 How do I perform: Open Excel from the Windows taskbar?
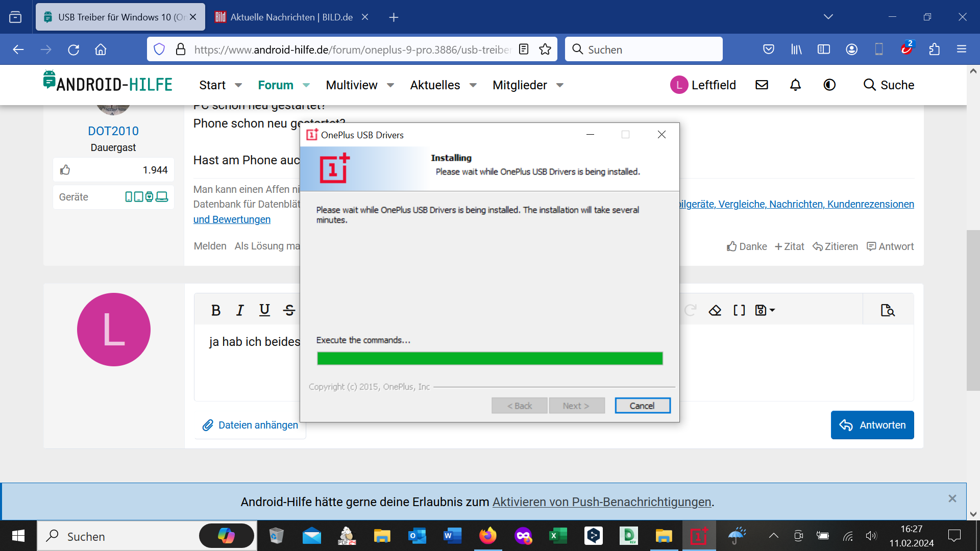557,536
